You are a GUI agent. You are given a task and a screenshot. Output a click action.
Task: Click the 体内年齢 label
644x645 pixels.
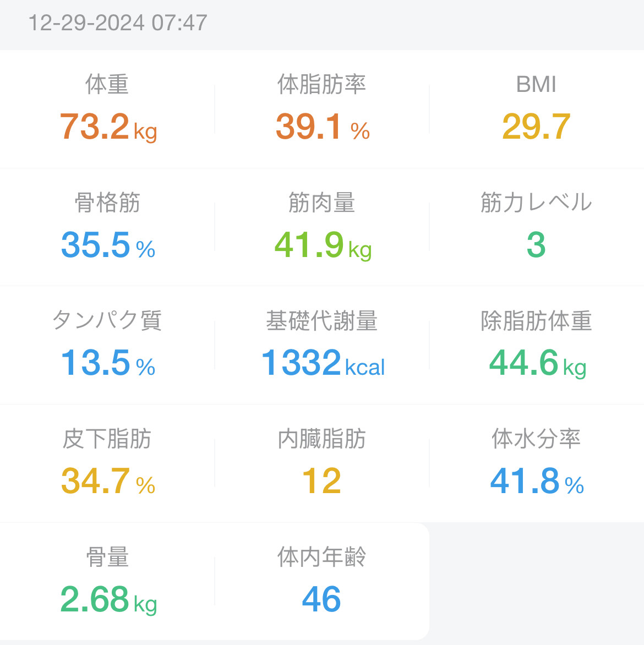click(x=322, y=557)
